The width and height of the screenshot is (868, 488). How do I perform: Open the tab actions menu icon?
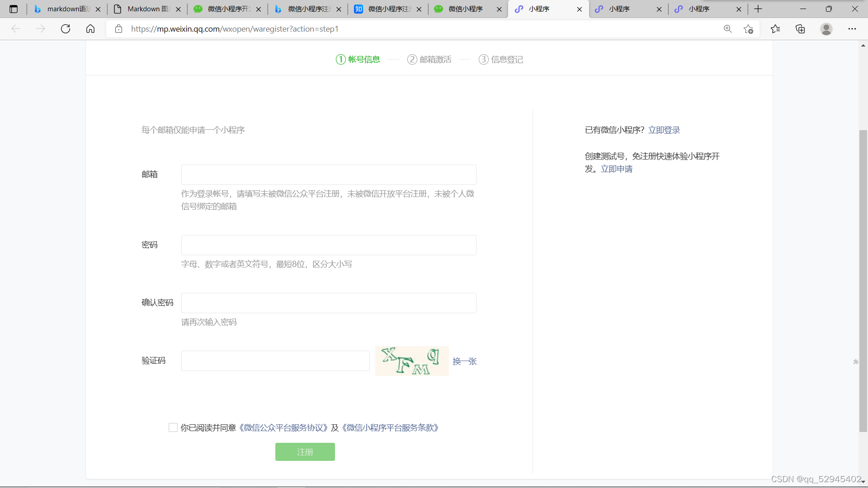pos(14,9)
